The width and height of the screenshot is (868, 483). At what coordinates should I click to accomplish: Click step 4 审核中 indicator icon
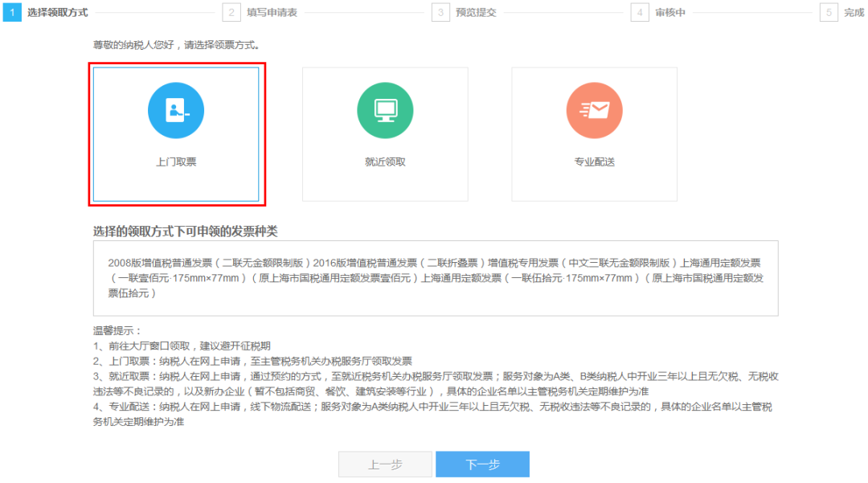click(x=638, y=13)
